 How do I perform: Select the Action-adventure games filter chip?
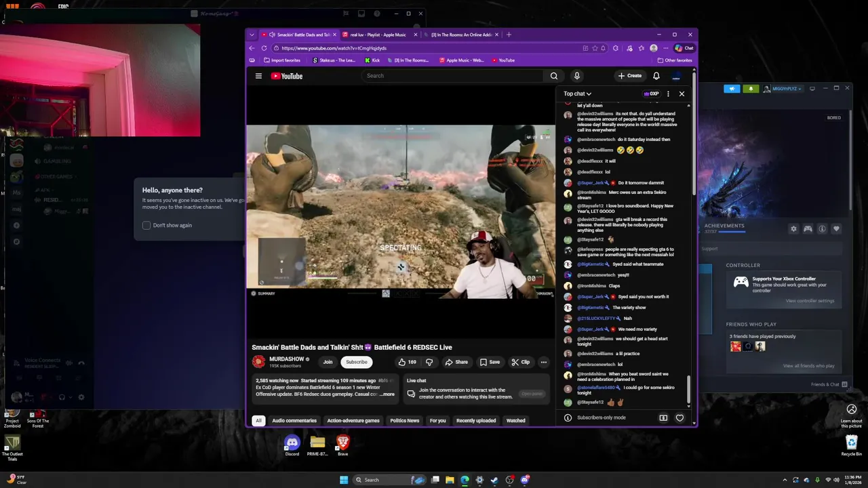(x=353, y=421)
